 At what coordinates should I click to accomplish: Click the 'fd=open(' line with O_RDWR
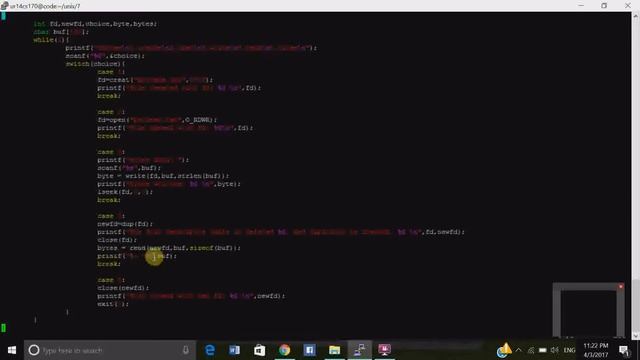point(157,120)
